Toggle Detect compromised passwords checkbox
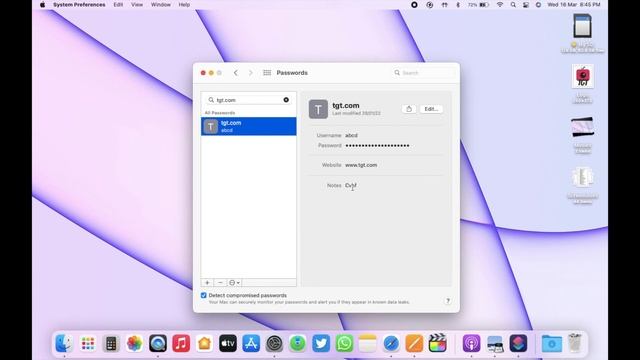Image resolution: width=640 pixels, height=360 pixels. pos(204,295)
